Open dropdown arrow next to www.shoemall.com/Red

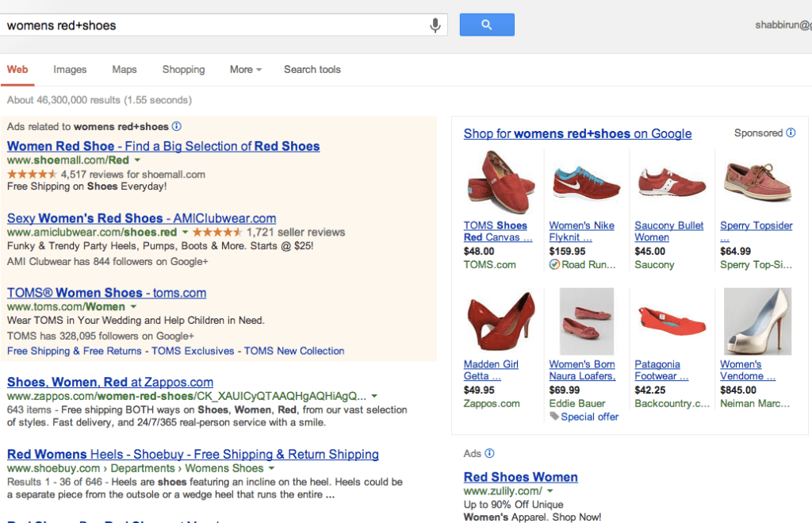pos(137,160)
